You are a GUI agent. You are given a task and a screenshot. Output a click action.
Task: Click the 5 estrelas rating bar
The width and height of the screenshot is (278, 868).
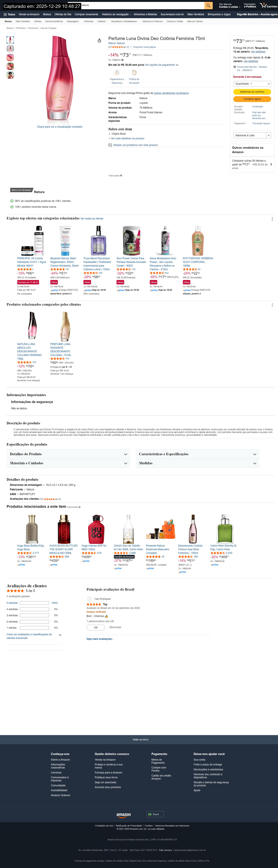tap(34, 603)
